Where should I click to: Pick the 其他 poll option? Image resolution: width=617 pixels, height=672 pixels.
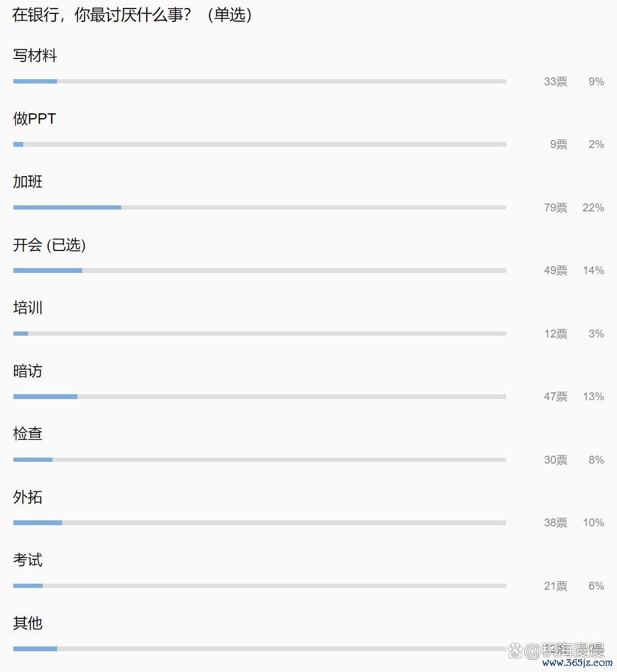[x=27, y=623]
